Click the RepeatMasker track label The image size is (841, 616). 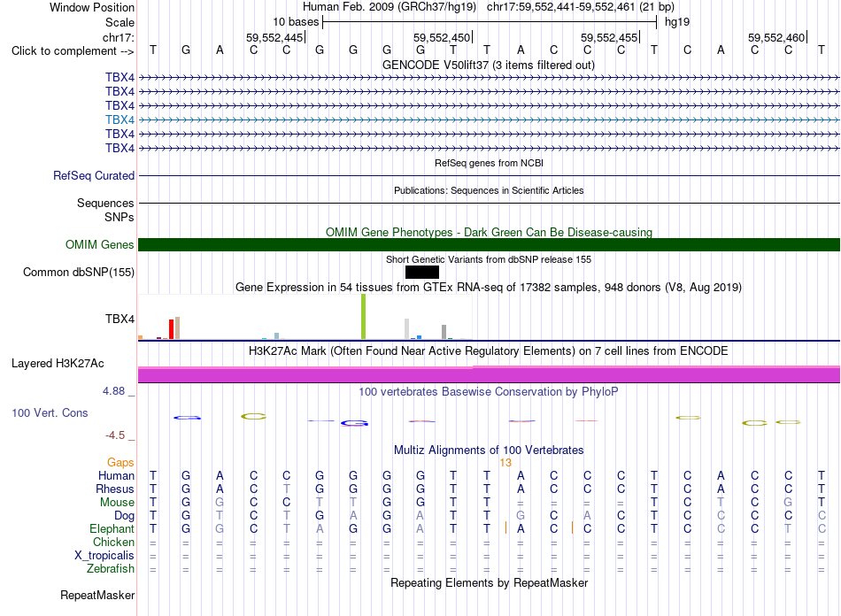97,596
